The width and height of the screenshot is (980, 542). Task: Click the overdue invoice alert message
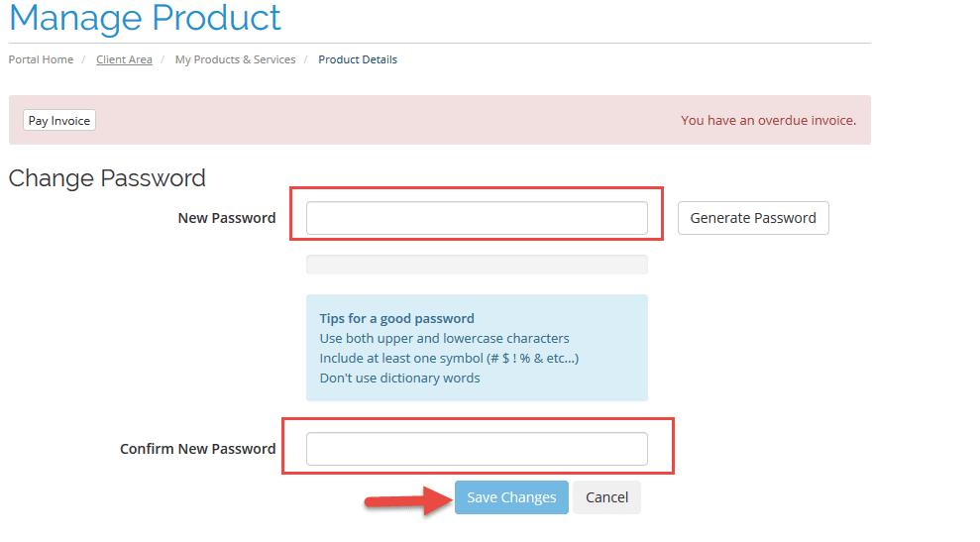[x=768, y=121]
